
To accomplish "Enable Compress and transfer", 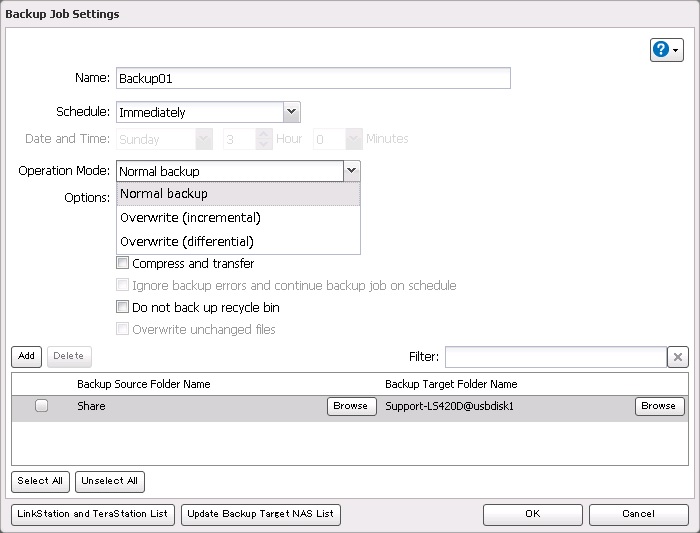I will [x=122, y=262].
